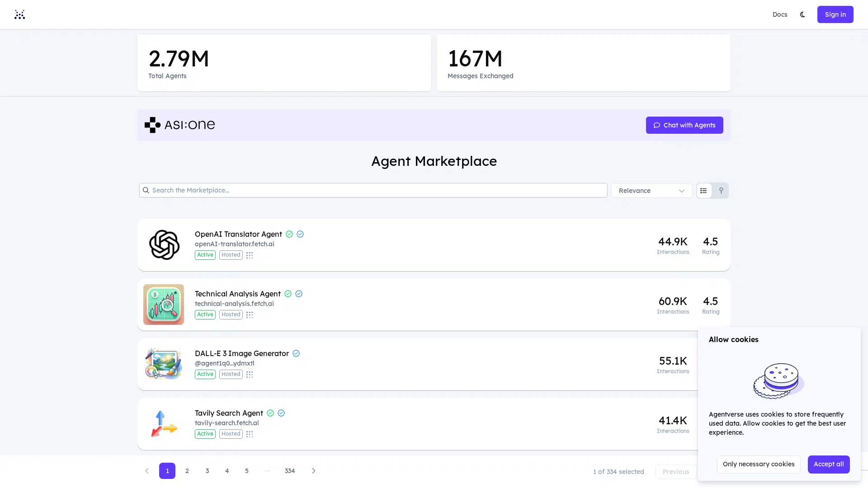Click the OpenAI Translator Agent logo

(x=164, y=245)
